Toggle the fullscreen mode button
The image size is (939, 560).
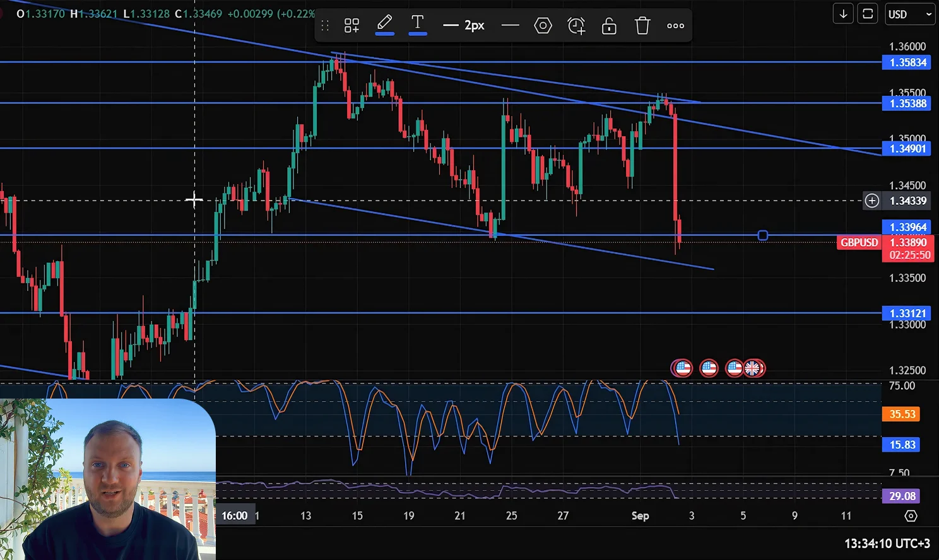(x=868, y=14)
